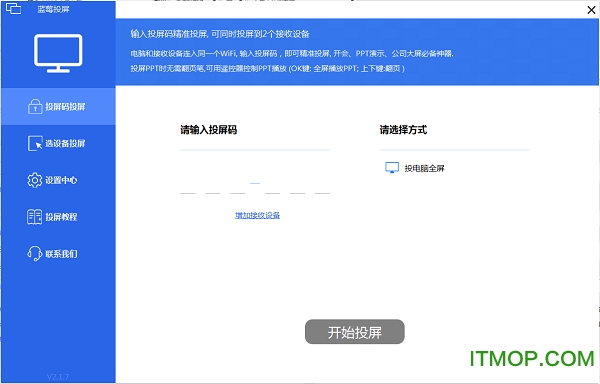600x384 pixels.
Task: Click the cursor-screen icon beside 选设备投屏
Action: tap(35, 143)
